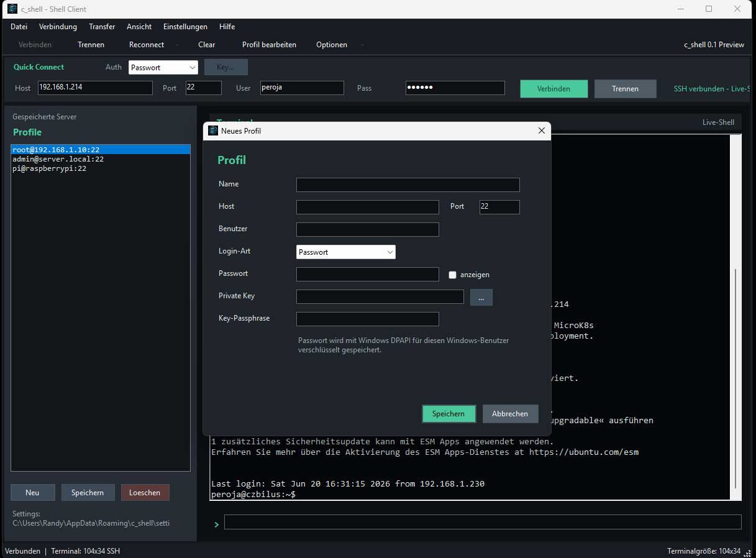The width and height of the screenshot is (756, 558).
Task: Click the Quick Connect Host field
Action: (95, 88)
